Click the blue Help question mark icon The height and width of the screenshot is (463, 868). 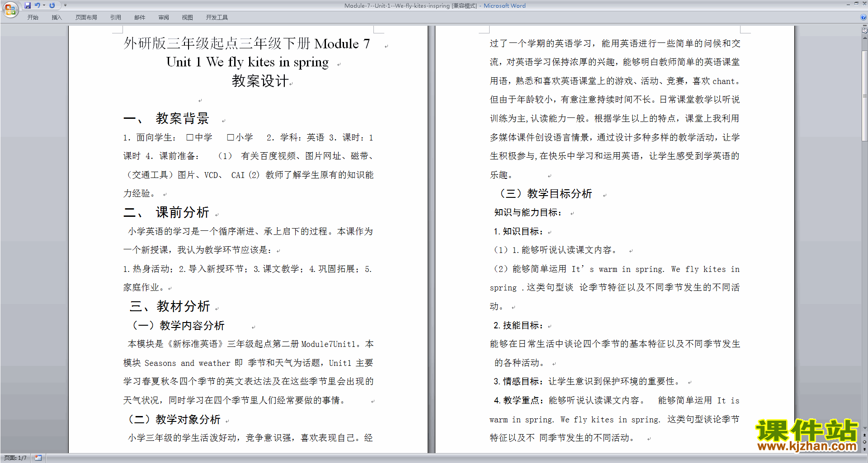coord(863,17)
